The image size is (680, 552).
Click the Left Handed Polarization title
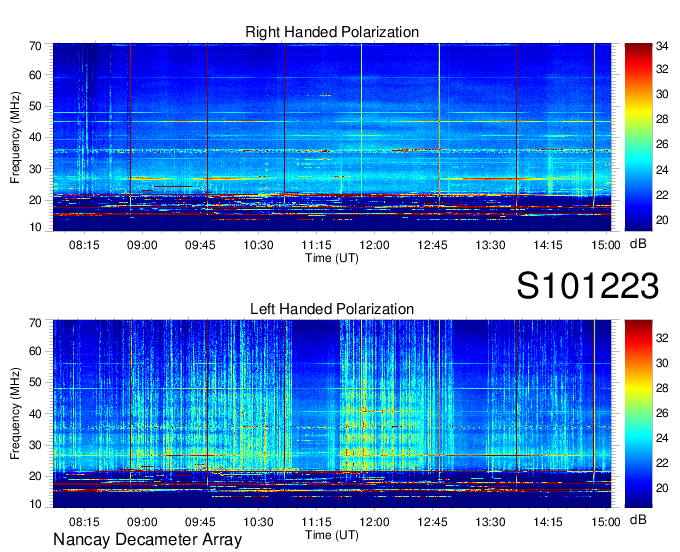point(332,309)
